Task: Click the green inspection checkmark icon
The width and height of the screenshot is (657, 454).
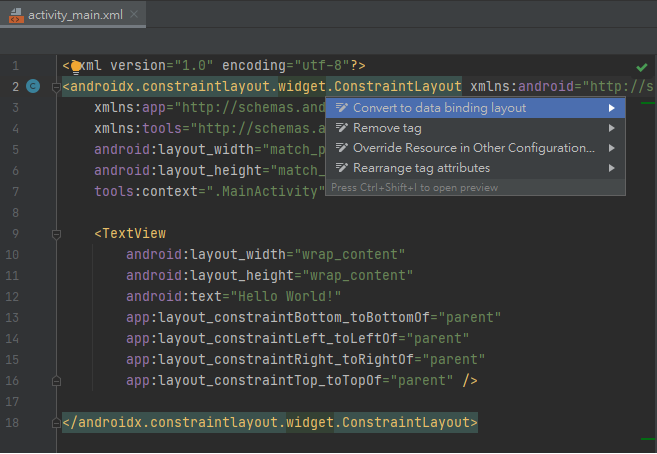Action: [x=642, y=67]
